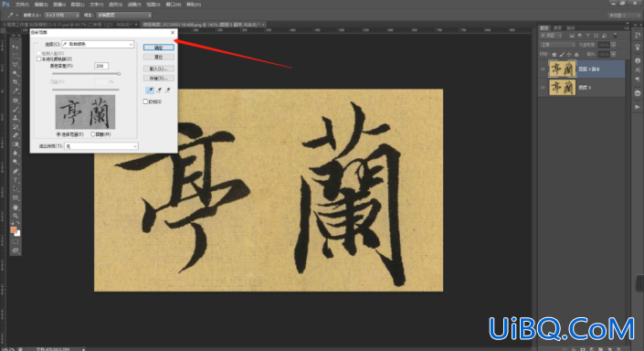Select the Zoom tool

point(16,216)
